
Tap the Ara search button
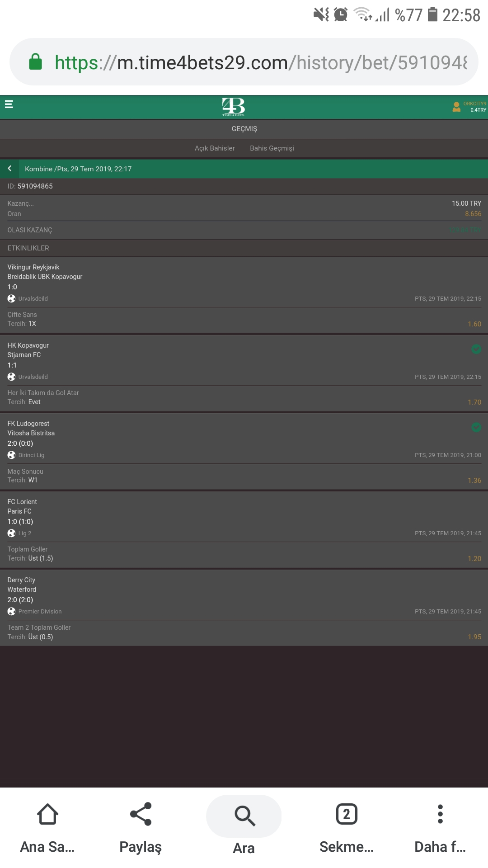pyautogui.click(x=244, y=816)
